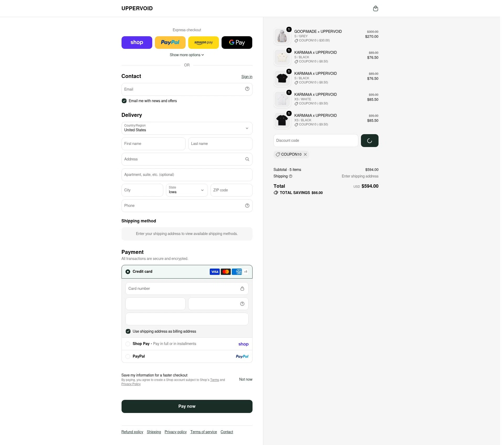The width and height of the screenshot is (504, 445).
Task: Click the email field help icon
Action: pyautogui.click(x=247, y=89)
